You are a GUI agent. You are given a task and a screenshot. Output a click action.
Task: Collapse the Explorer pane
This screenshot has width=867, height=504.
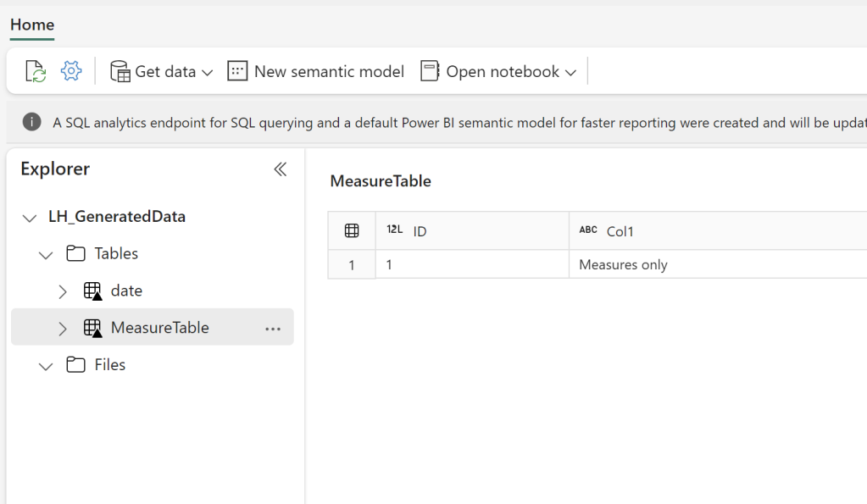coord(280,169)
